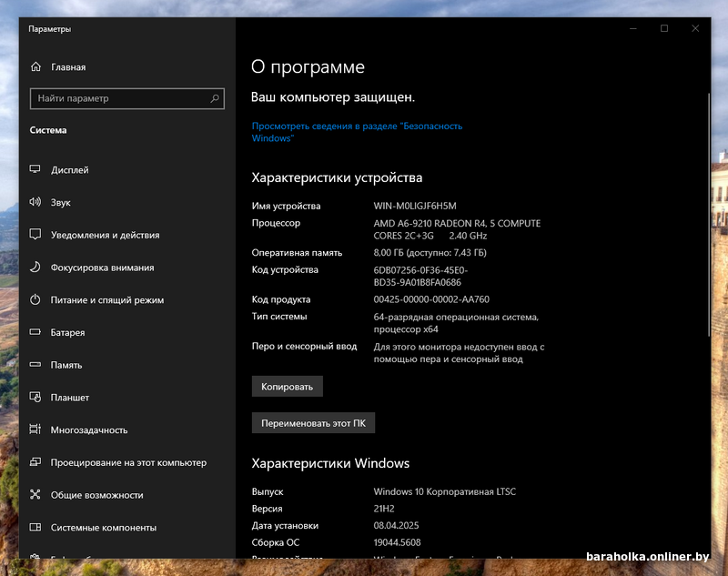
Task: Click the 64-разрядная операционная система text
Action: coord(456,323)
